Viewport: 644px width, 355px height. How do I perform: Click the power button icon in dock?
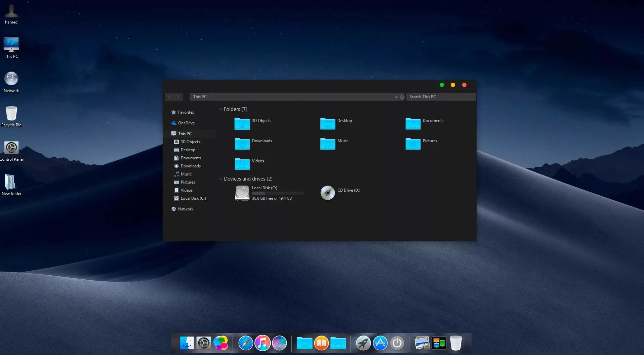(397, 343)
